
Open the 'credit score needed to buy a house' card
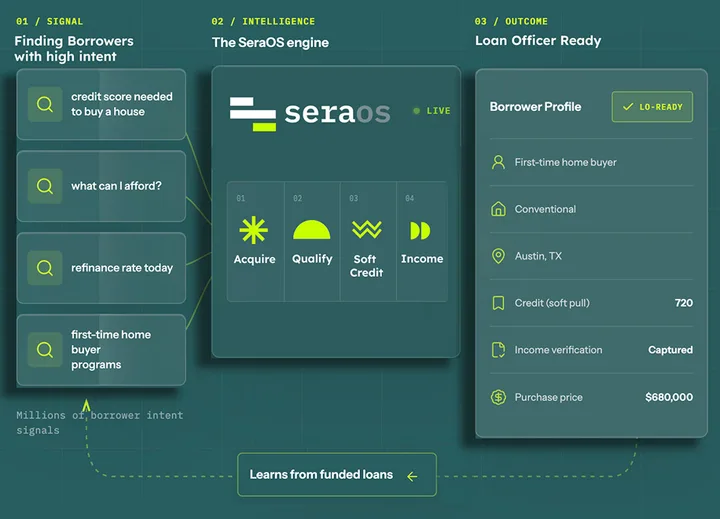click(101, 104)
